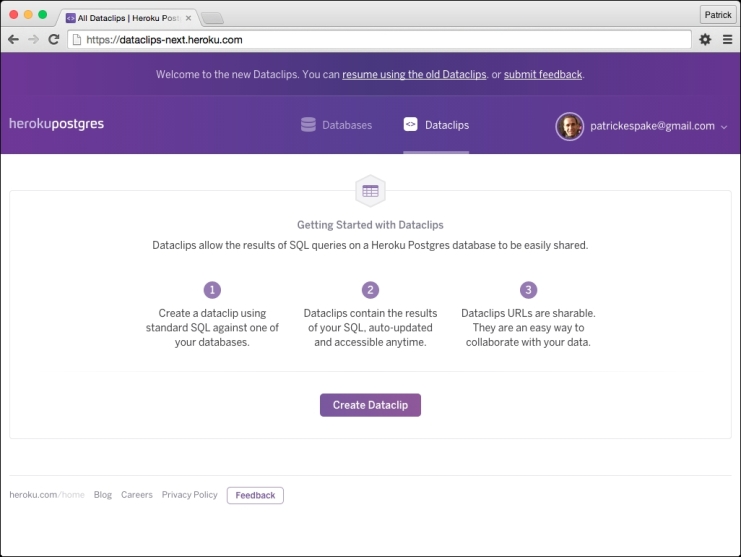This screenshot has height=557, width=741.
Task: Open the Privacy Policy footer link
Action: tap(190, 495)
